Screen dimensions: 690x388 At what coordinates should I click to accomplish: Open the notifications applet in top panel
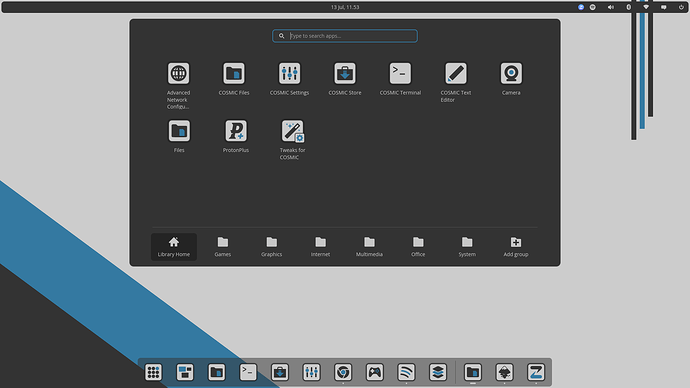point(664,7)
